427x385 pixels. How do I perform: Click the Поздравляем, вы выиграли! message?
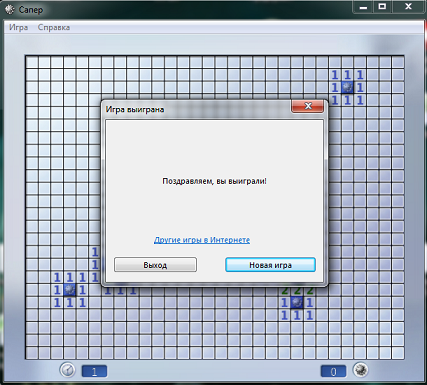pyautogui.click(x=214, y=181)
